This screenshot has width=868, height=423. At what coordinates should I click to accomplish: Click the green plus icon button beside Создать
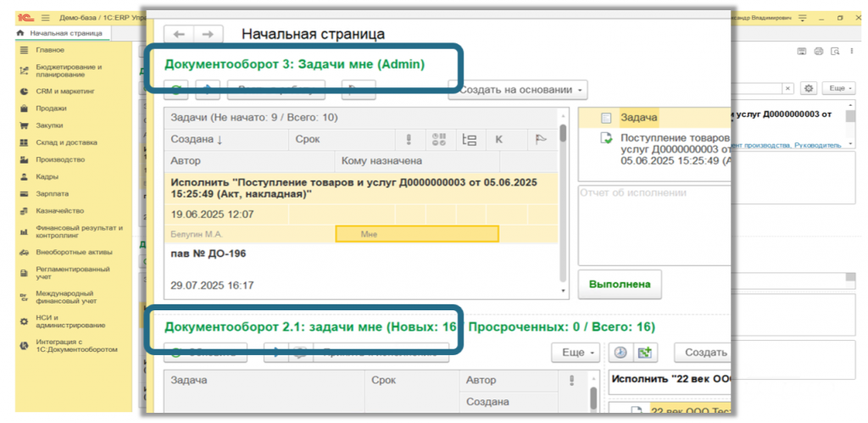pos(644,352)
